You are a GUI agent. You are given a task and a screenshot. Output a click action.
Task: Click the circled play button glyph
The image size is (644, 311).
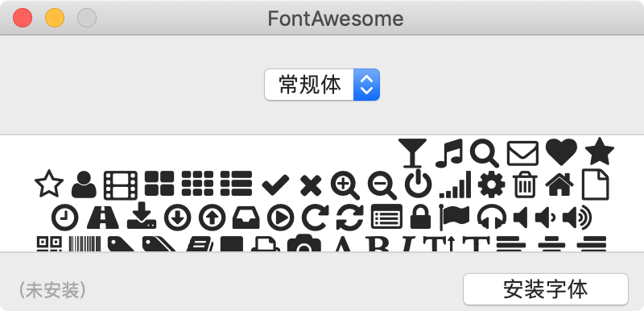(281, 217)
